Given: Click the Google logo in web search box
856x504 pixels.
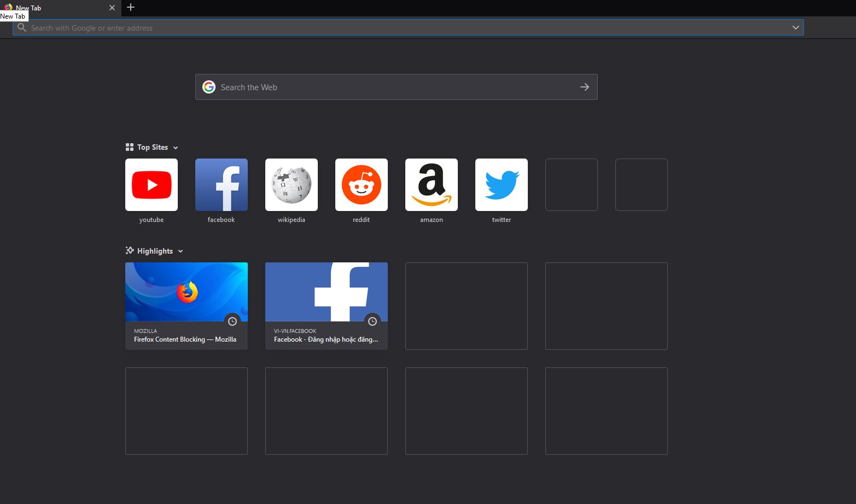Looking at the screenshot, I should (x=209, y=87).
